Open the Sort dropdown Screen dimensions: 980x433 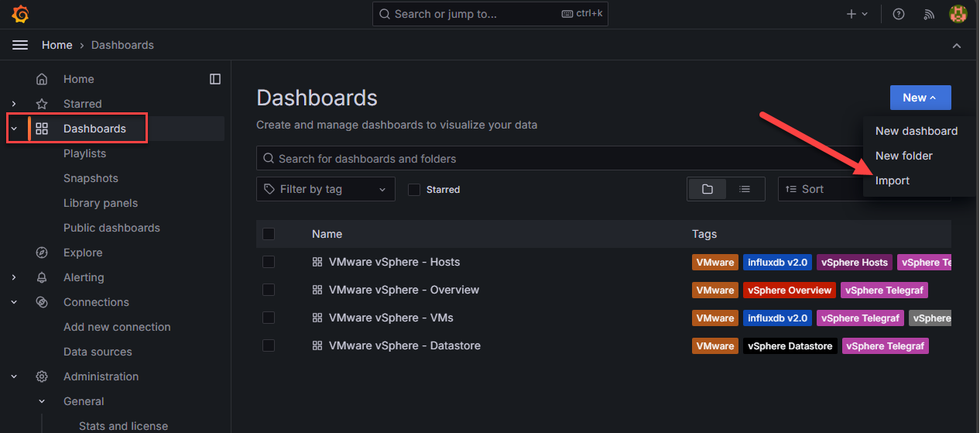819,189
